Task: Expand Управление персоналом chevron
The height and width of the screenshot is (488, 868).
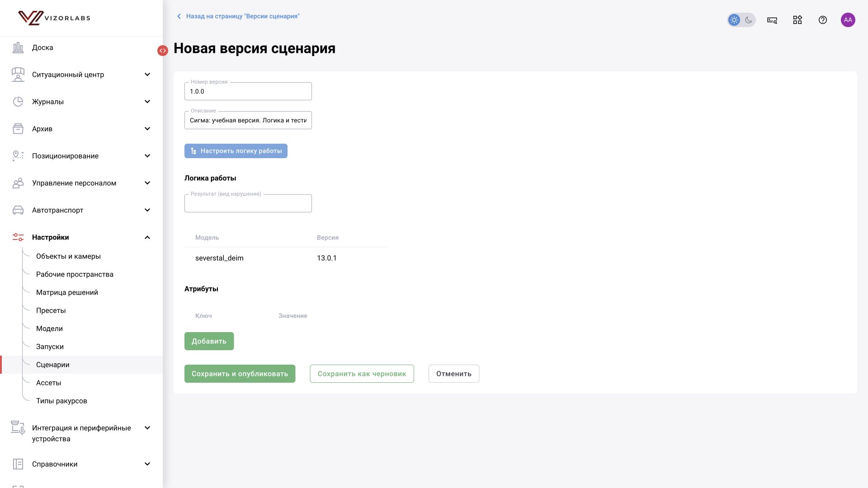Action: (147, 183)
